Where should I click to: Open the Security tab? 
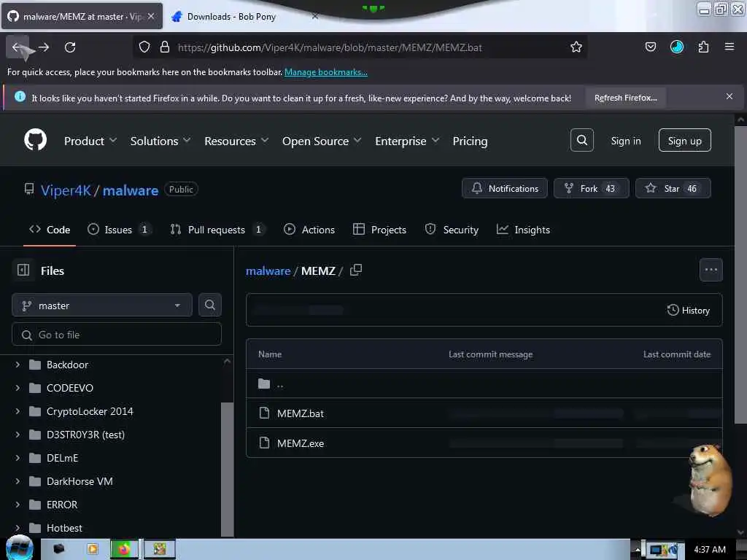(x=452, y=230)
